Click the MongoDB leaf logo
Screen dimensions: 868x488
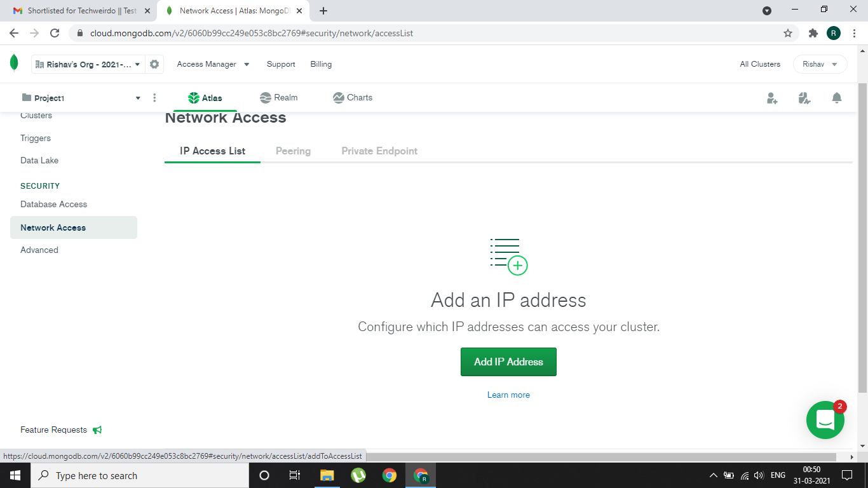pos(13,64)
